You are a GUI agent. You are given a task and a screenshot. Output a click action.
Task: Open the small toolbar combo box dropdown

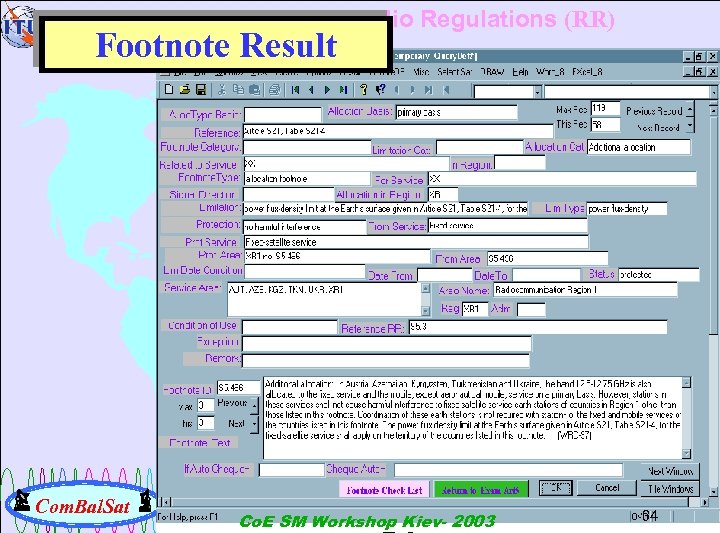[x=538, y=92]
